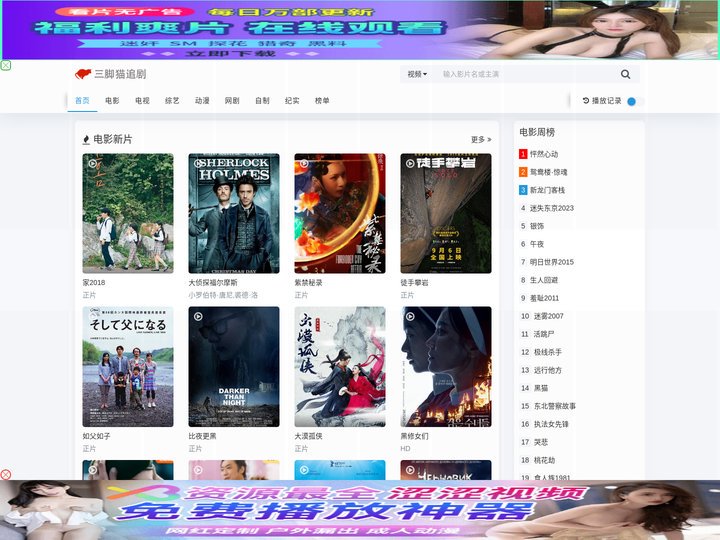Click the 大侦探福尔摩斯 title link
Image resolution: width=720 pixels, height=540 pixels.
click(x=213, y=282)
